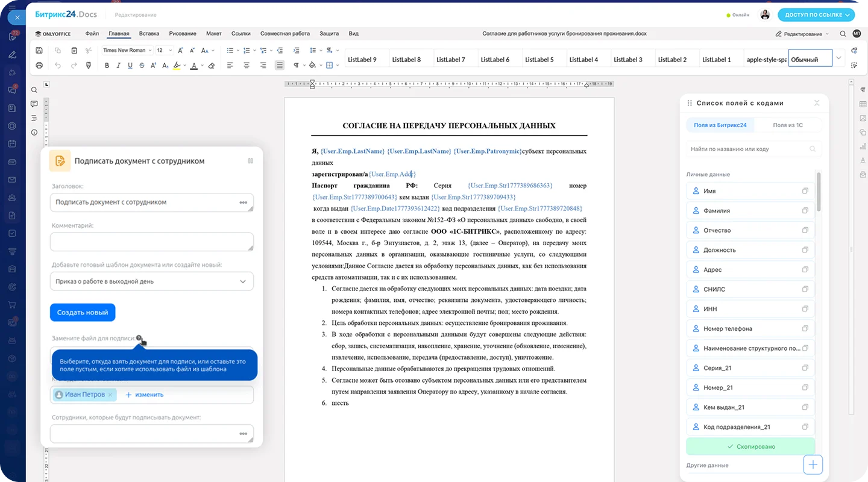Open the 'Приказ о работе в выходной день' template dropdown
Screen dimensions: 868x482
tap(152, 281)
